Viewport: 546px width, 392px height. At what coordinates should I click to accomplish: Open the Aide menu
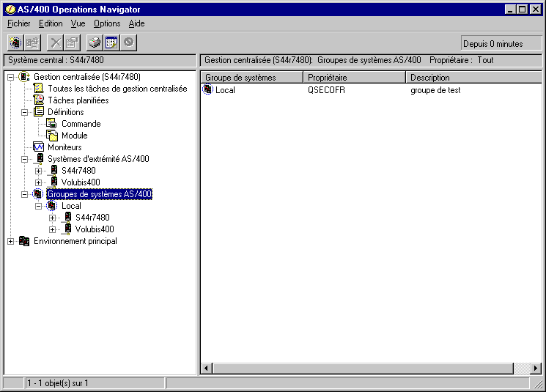[136, 23]
